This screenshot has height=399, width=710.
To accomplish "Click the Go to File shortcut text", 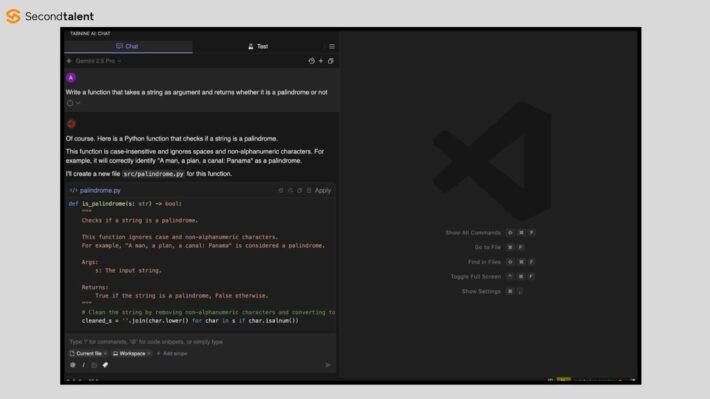I will [488, 247].
